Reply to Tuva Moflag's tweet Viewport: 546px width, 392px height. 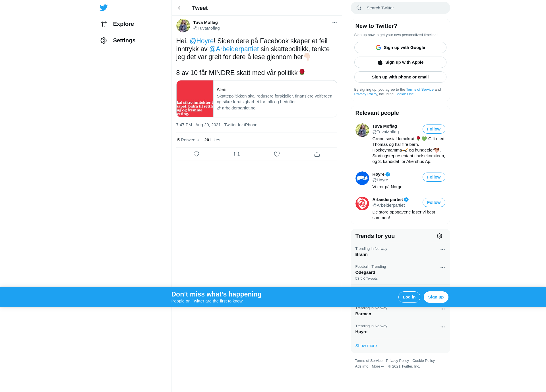(x=196, y=154)
